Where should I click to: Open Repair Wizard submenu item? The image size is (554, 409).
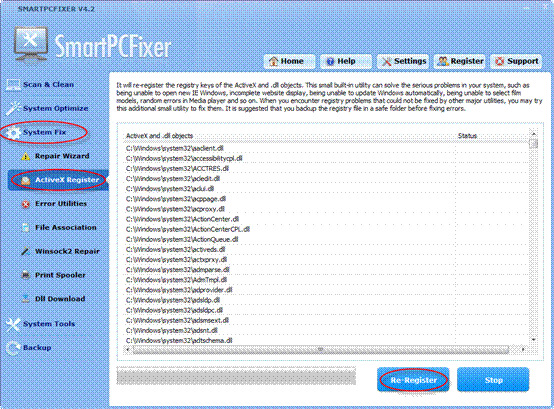tap(62, 156)
